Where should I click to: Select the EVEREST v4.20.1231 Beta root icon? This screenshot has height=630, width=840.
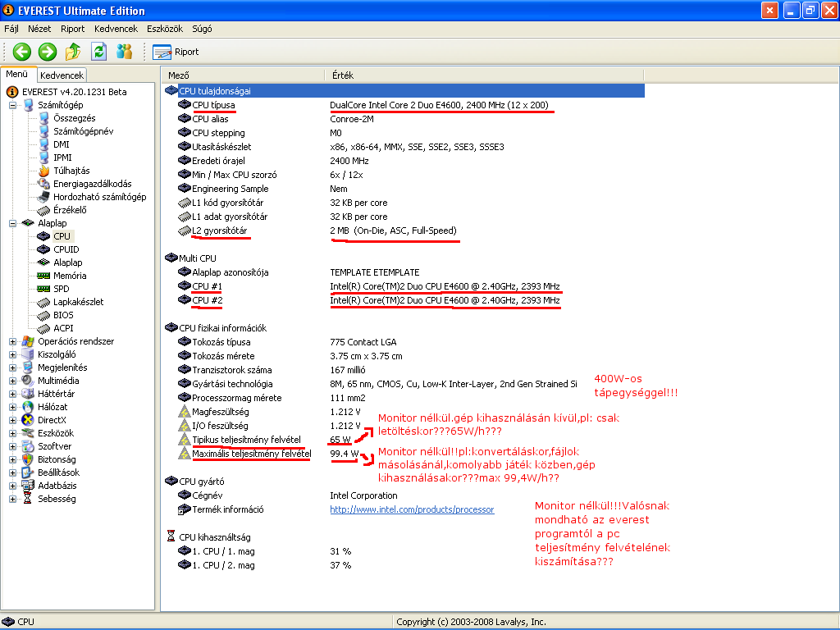pyautogui.click(x=11, y=92)
